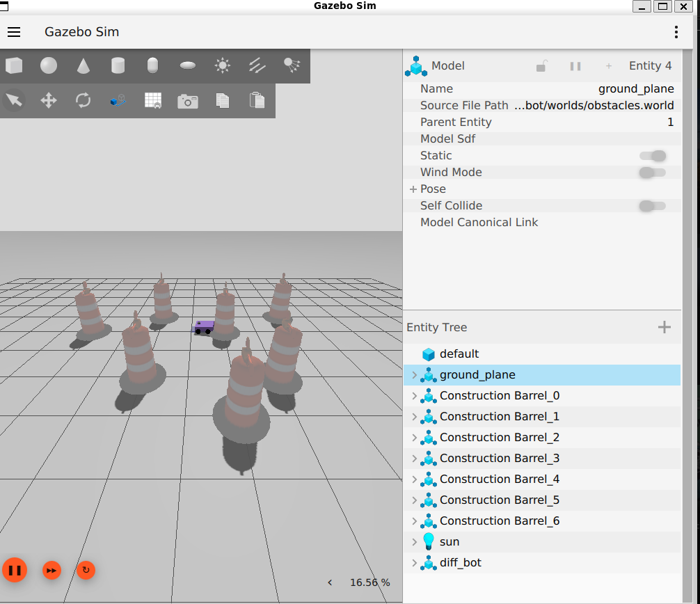
Task: Click the Source File Path value
Action: (594, 105)
